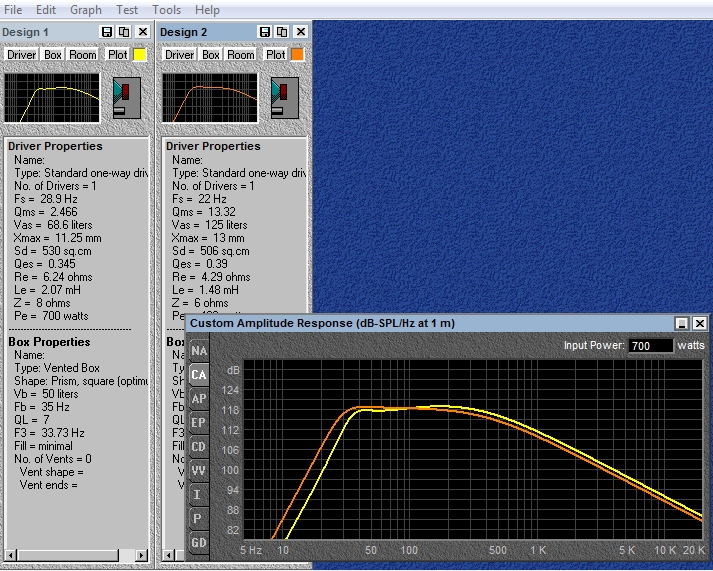Image resolution: width=713 pixels, height=571 pixels.
Task: Click Design 1 speaker box icon
Action: [127, 98]
